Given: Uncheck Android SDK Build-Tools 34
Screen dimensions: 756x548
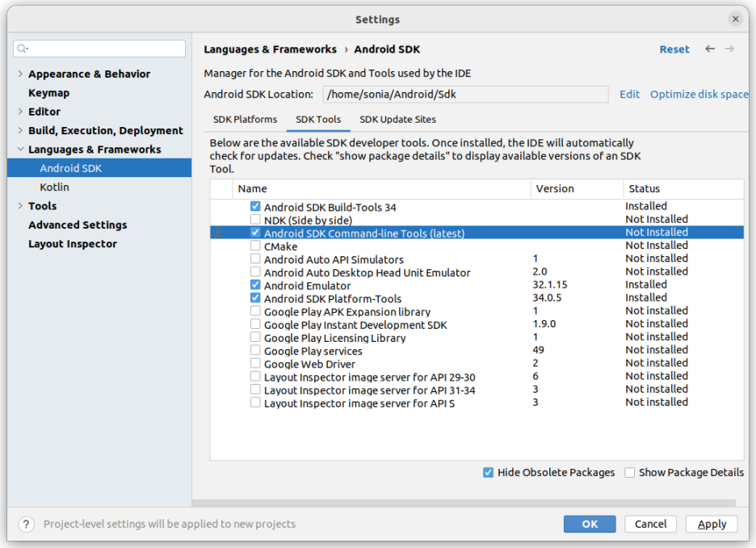Looking at the screenshot, I should coord(255,206).
